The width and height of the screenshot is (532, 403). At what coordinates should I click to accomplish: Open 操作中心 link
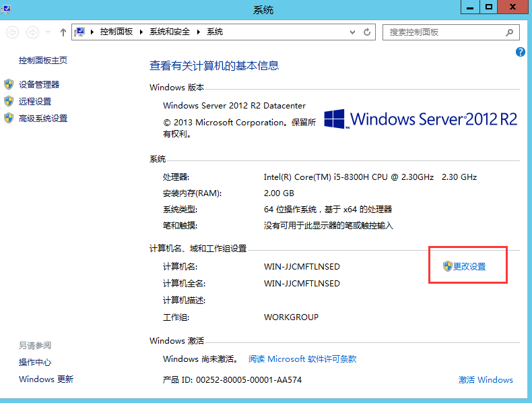(x=35, y=363)
